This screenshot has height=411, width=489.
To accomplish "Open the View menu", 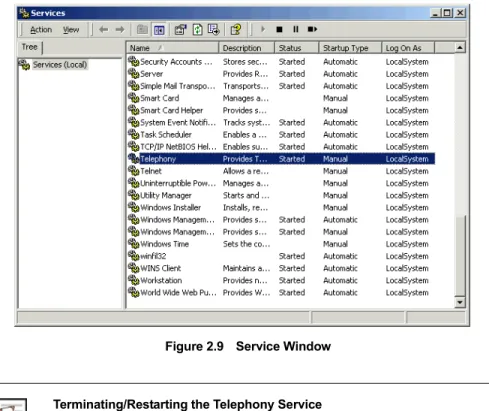I will pyautogui.click(x=71, y=30).
